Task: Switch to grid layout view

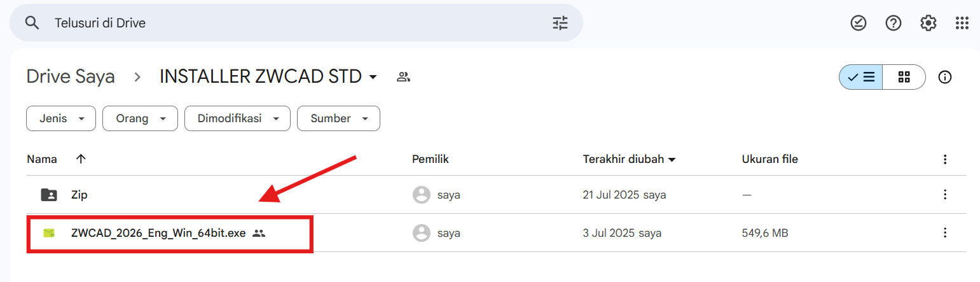Action: click(904, 78)
